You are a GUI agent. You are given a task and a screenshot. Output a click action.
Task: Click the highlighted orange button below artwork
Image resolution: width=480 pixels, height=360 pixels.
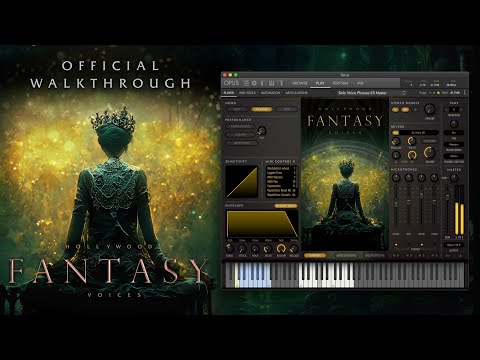(315, 255)
